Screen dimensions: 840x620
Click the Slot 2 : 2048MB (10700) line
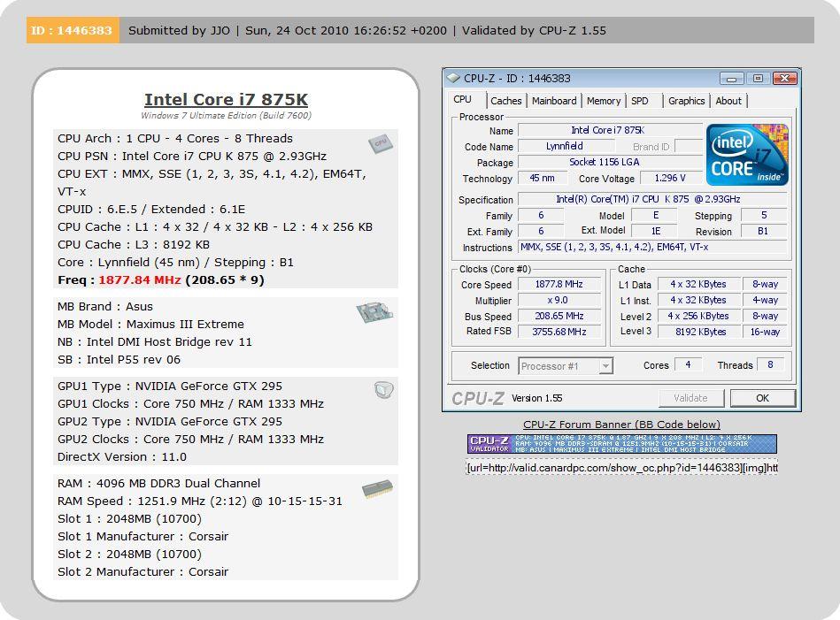(x=129, y=555)
